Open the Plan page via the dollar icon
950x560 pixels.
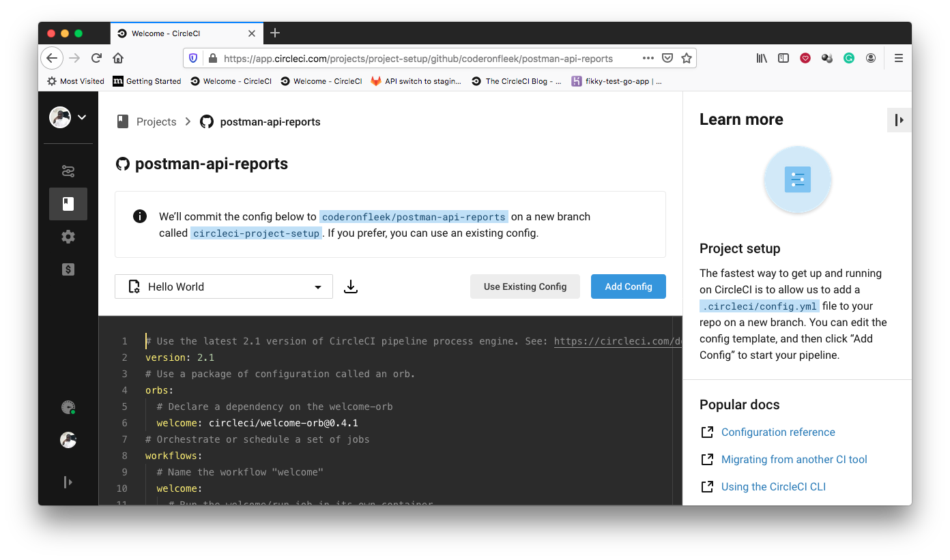click(68, 269)
